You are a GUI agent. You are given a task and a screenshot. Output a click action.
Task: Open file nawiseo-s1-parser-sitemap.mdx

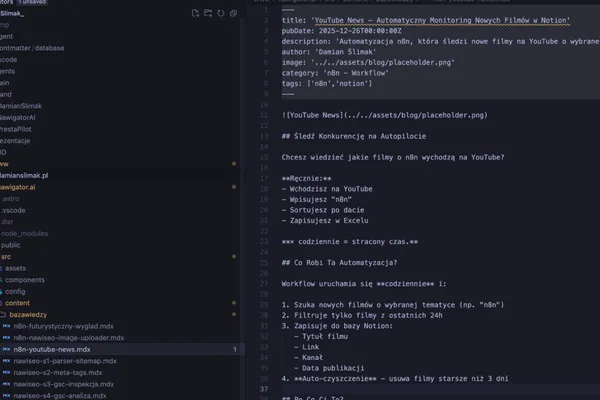pyautogui.click(x=65, y=361)
